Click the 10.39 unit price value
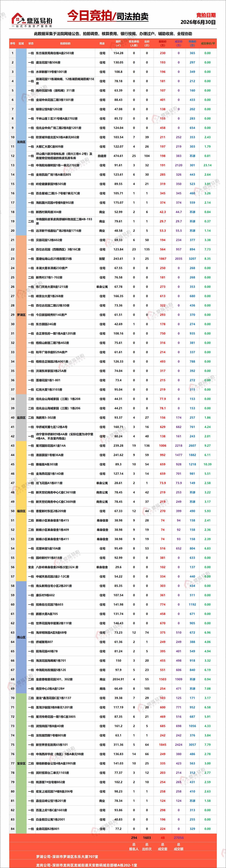The image size is (226, 868). pyautogui.click(x=207, y=464)
